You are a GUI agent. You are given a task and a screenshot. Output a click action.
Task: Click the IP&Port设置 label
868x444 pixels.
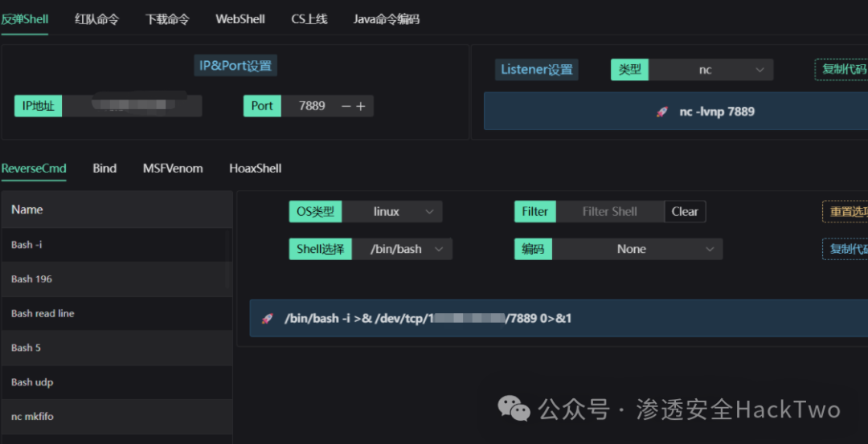pos(235,66)
